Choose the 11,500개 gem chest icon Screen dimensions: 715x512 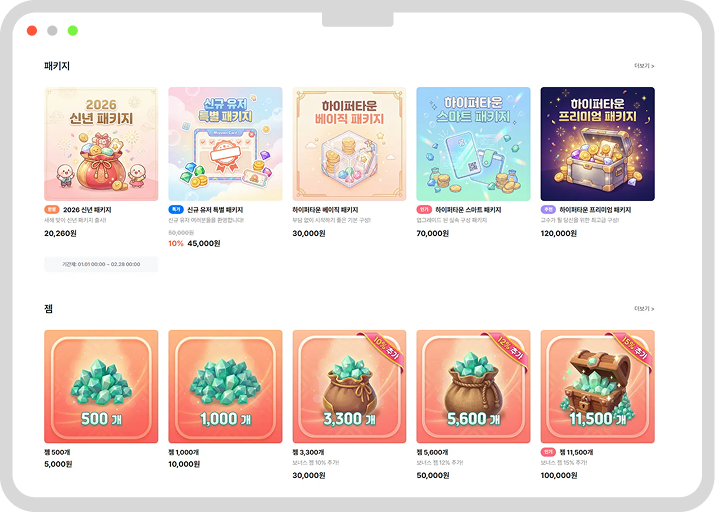[x=597, y=386]
